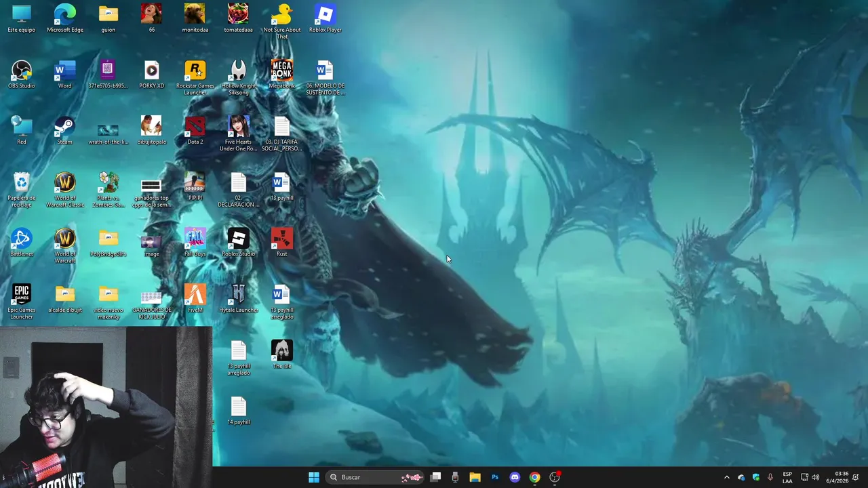Open PolyBridgeGIFs folder
The height and width of the screenshot is (488, 868).
click(108, 243)
